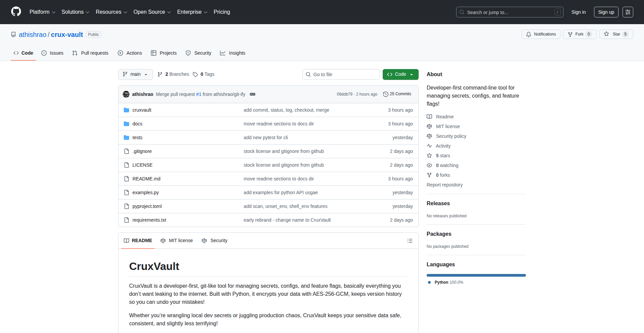This screenshot has width=644, height=333.
Task: Click athishrao avatar in commit row
Action: [126, 94]
